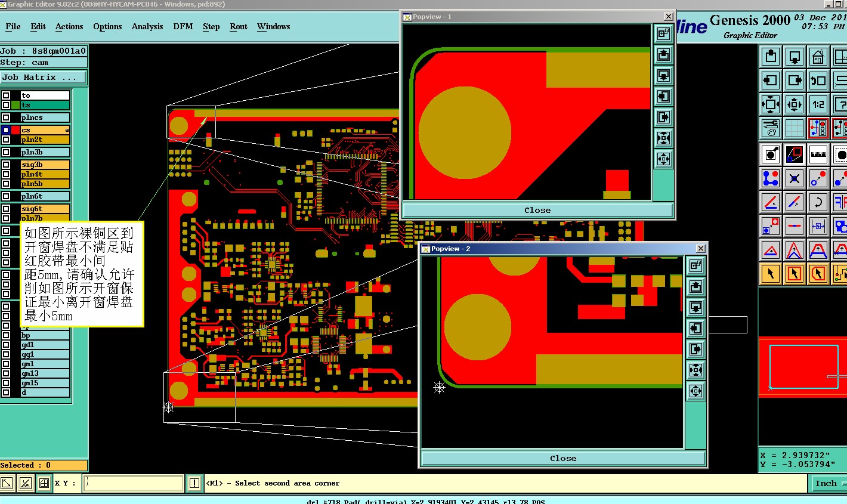Image resolution: width=847 pixels, height=504 pixels.
Task: Click the Job Matrix button
Action: (43, 78)
